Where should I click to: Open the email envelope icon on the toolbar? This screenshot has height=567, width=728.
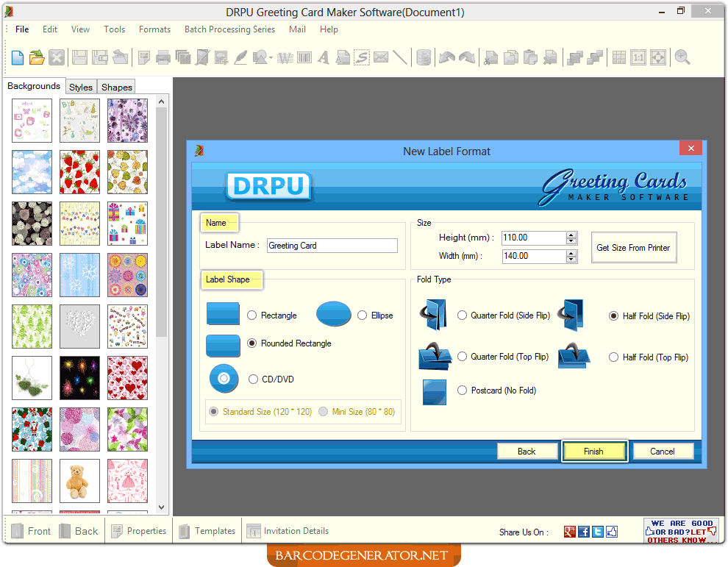click(380, 57)
